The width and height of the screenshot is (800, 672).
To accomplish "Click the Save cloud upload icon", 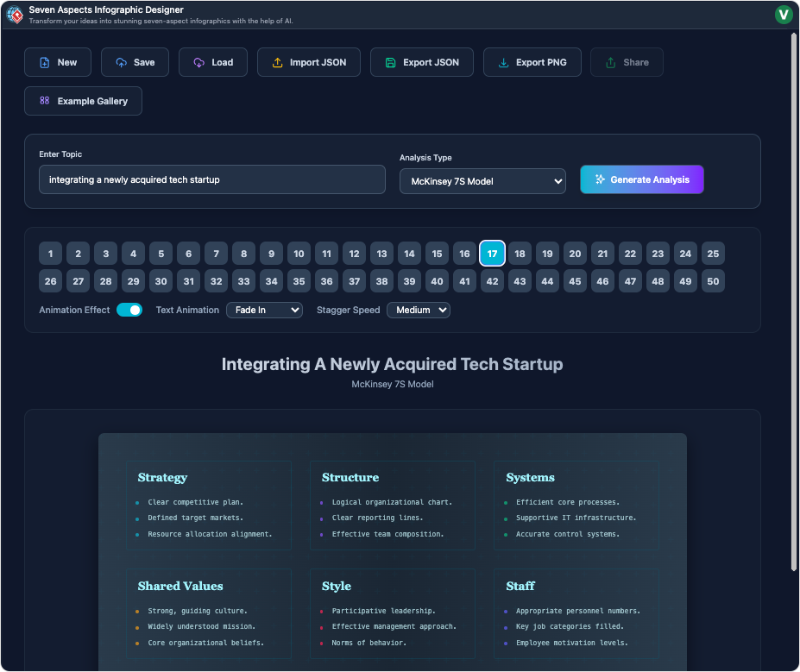I will tap(121, 63).
